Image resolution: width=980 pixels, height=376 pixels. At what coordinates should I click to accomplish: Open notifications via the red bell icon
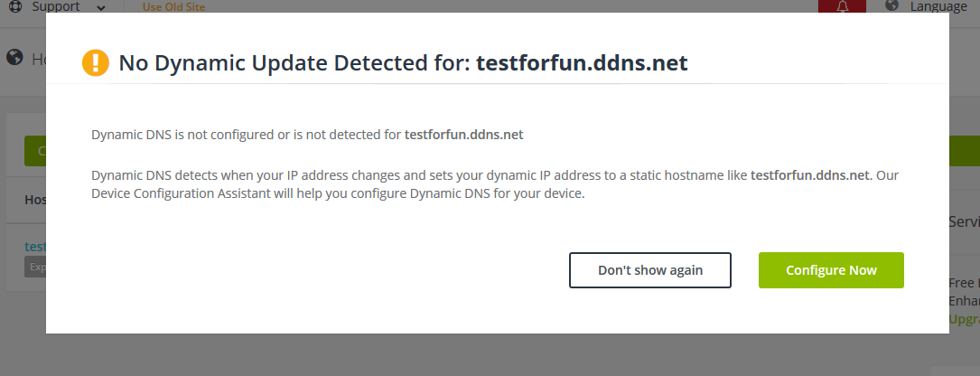click(843, 6)
